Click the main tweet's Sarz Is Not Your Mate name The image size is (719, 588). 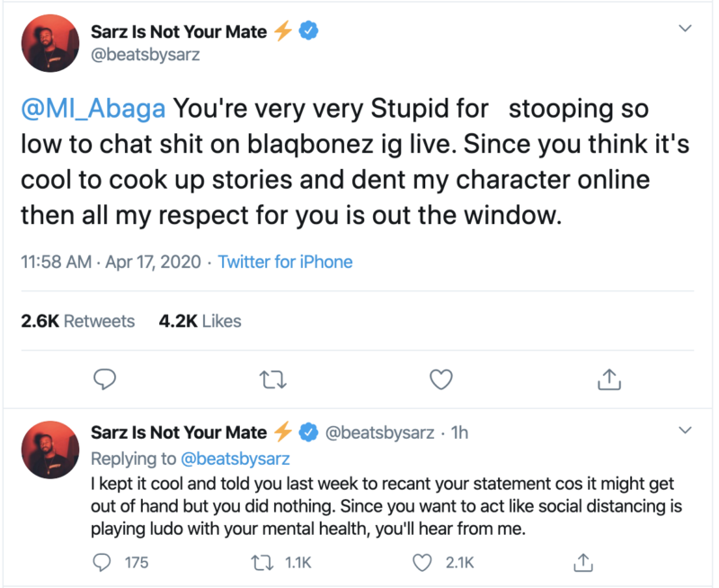pos(179,31)
